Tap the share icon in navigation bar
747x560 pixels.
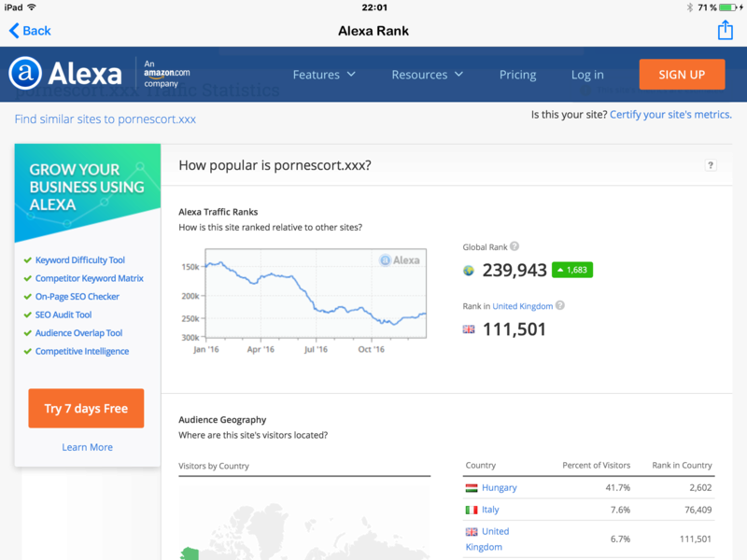tap(726, 31)
